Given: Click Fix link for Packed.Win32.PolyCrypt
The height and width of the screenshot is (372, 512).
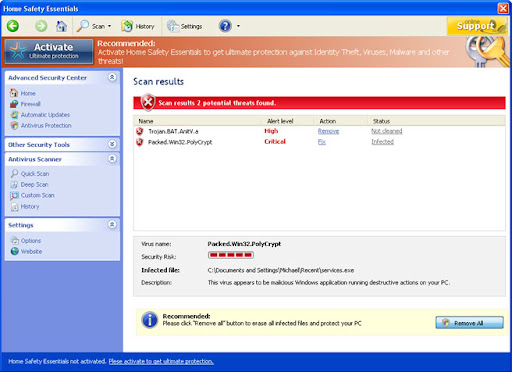Looking at the screenshot, I should click(x=322, y=142).
